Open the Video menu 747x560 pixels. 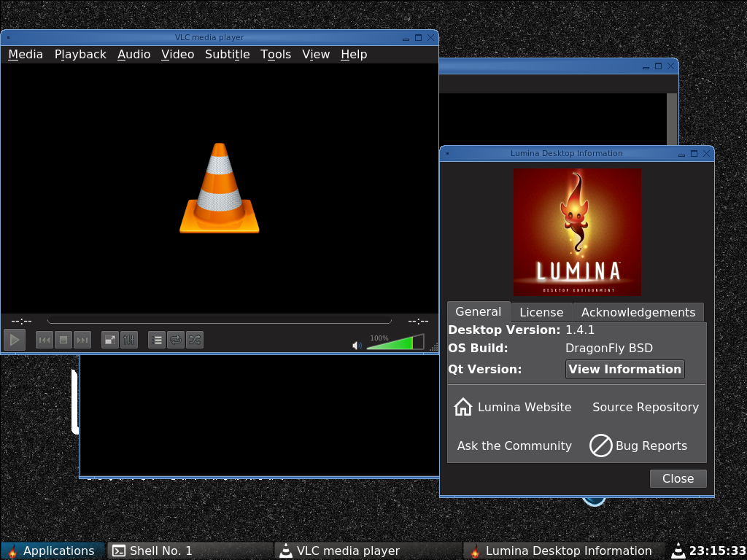pyautogui.click(x=178, y=54)
